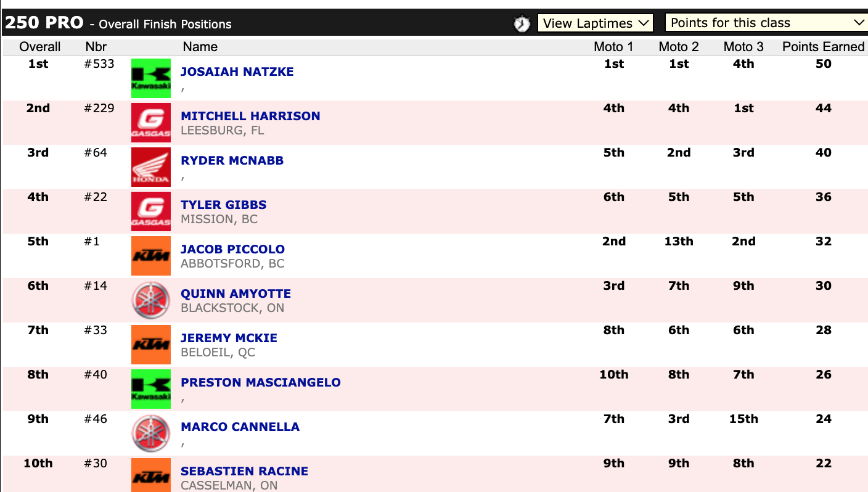868x492 pixels.
Task: Click Ryder McNabb's Honda logo
Action: 151,167
